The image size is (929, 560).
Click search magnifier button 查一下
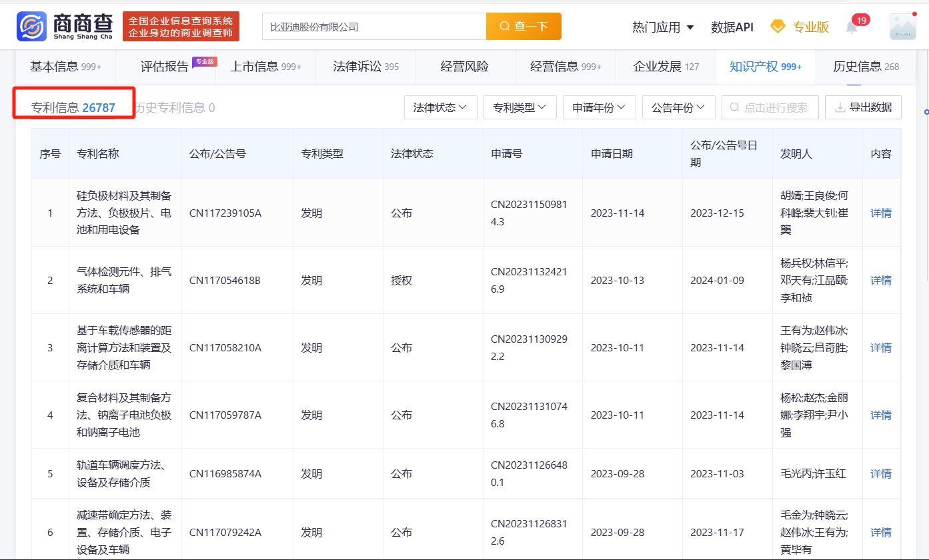point(524,26)
